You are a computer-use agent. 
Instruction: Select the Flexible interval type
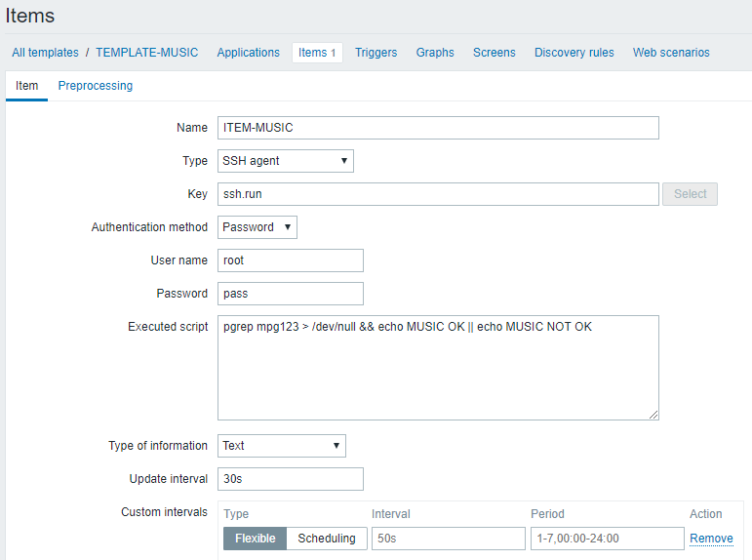[x=255, y=539]
